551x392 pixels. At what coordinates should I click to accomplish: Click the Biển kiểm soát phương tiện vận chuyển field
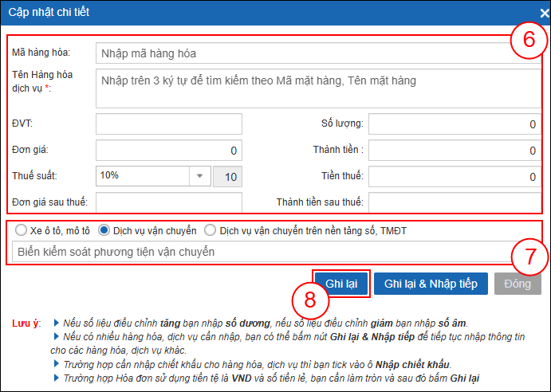263,252
